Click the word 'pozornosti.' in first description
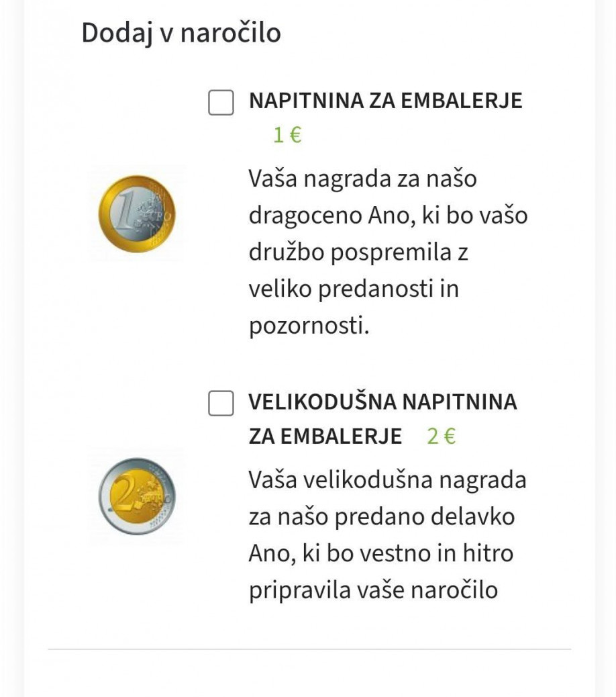Image resolution: width=616 pixels, height=697 pixels. point(309,326)
